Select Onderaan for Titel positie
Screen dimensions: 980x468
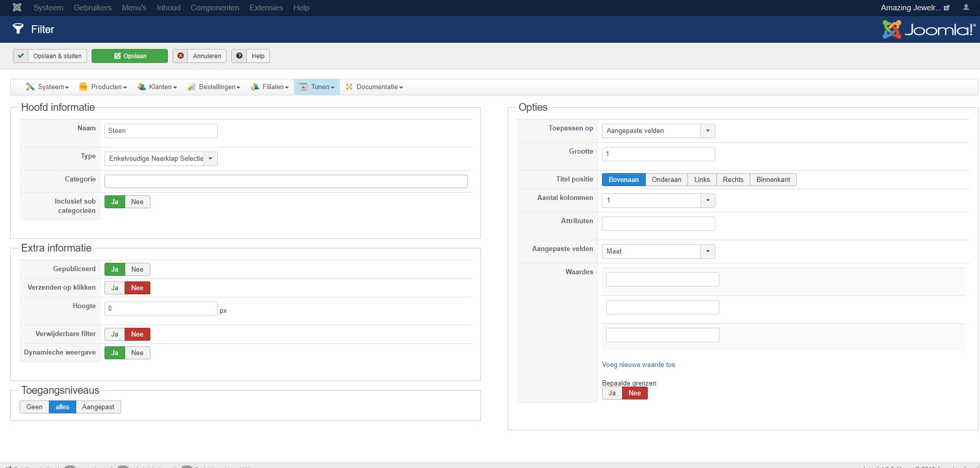pyautogui.click(x=666, y=179)
